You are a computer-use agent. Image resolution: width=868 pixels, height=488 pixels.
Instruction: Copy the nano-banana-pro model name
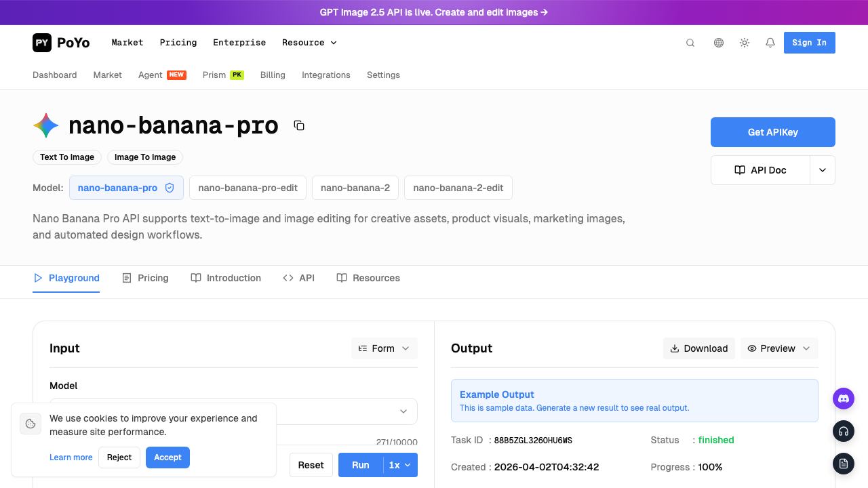pyautogui.click(x=299, y=125)
